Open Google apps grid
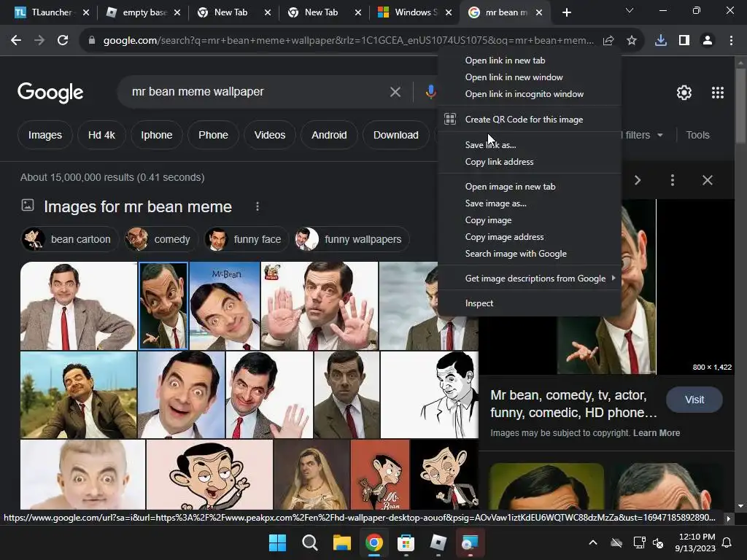 tap(718, 93)
